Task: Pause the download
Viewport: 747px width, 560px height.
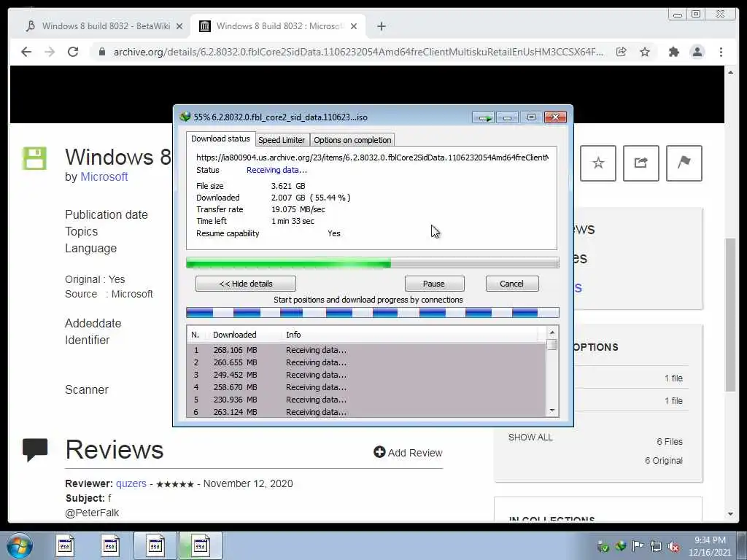Action: 434,284
